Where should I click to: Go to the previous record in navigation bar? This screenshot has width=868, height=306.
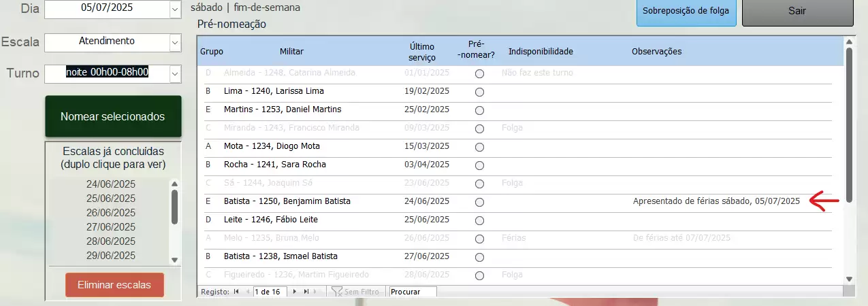point(246,292)
